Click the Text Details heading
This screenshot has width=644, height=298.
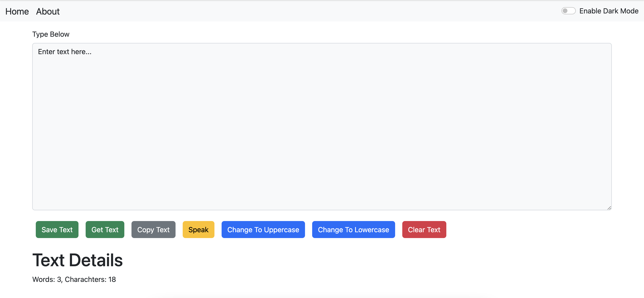click(x=78, y=260)
